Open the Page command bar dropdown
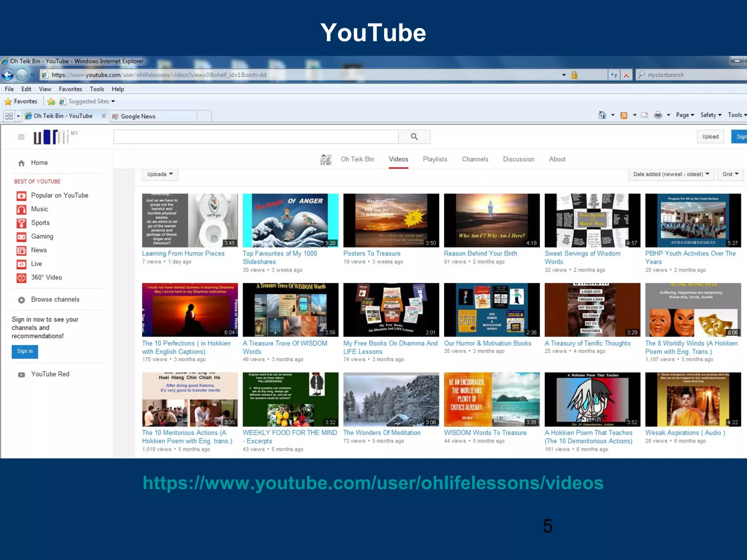 pos(685,115)
